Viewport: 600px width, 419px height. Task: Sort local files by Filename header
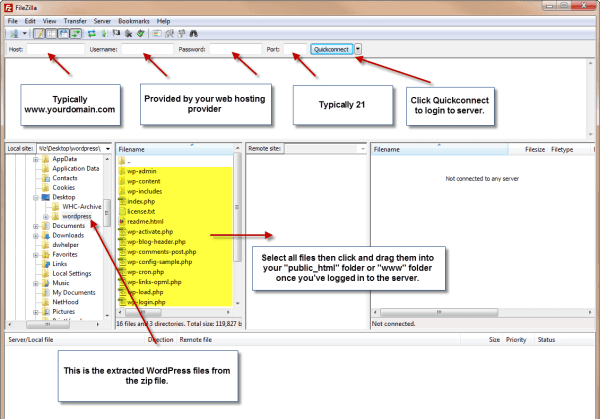pyautogui.click(x=174, y=149)
